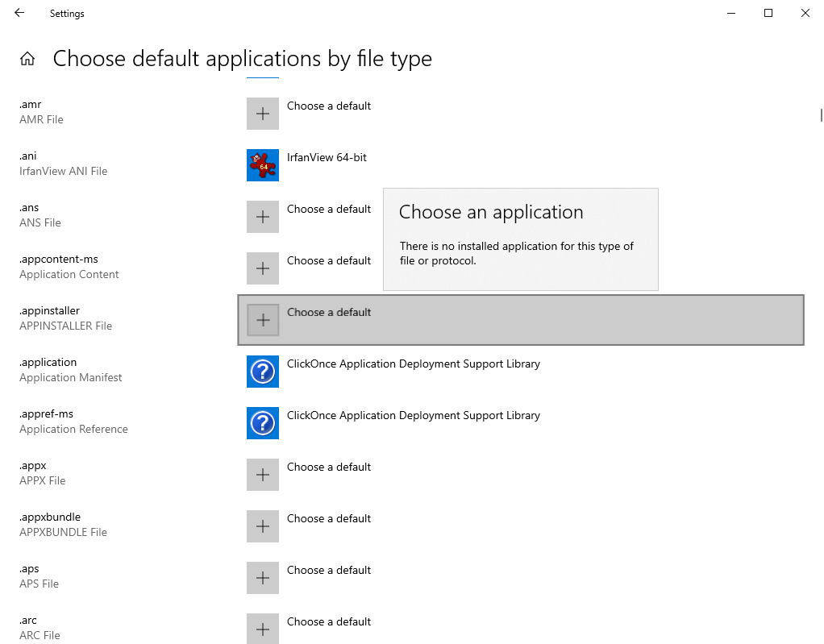Click the vertical scrollbar thumb
The width and height of the screenshot is (824, 644).
(822, 115)
